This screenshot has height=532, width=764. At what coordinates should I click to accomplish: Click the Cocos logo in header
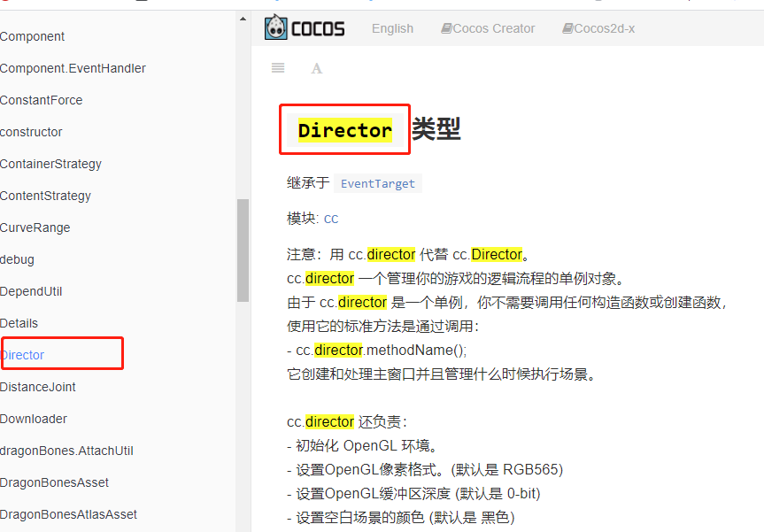pyautogui.click(x=305, y=27)
